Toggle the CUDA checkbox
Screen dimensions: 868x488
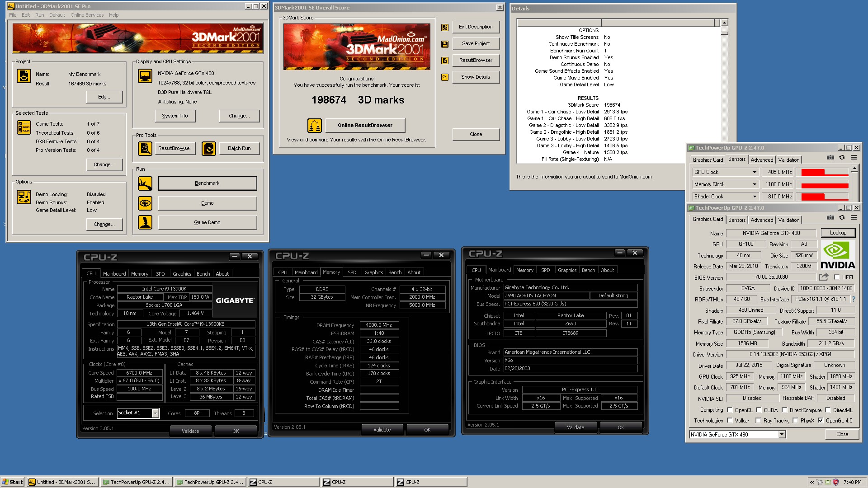(759, 410)
